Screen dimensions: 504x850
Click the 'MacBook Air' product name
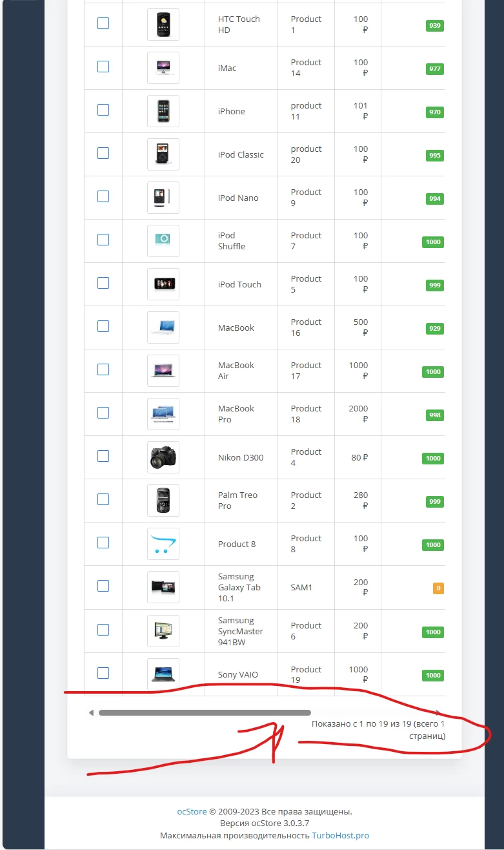click(x=236, y=371)
